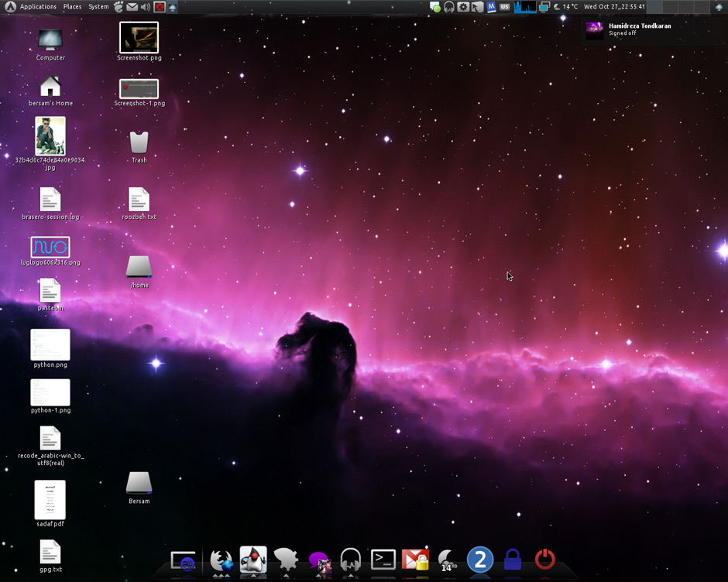Select the Trash desktop icon

(x=139, y=147)
